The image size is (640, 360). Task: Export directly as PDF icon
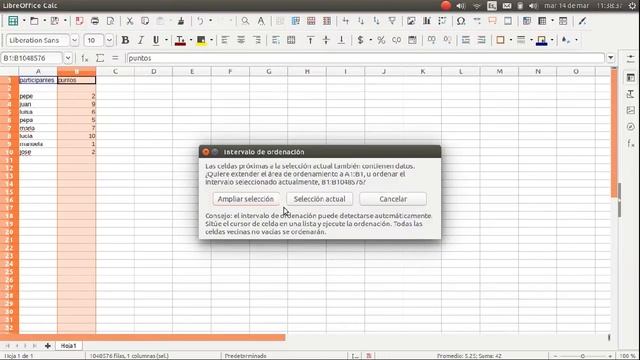coord(79,21)
